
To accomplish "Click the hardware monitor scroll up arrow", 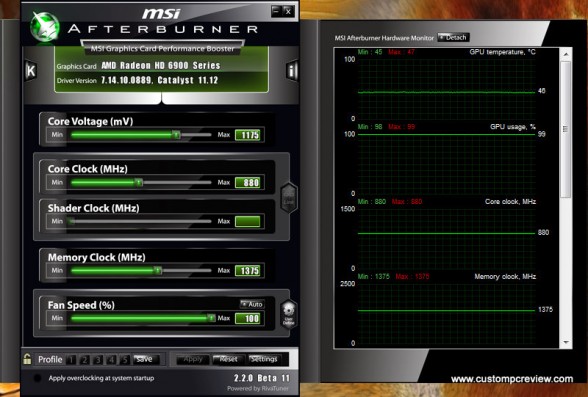I will (x=566, y=54).
